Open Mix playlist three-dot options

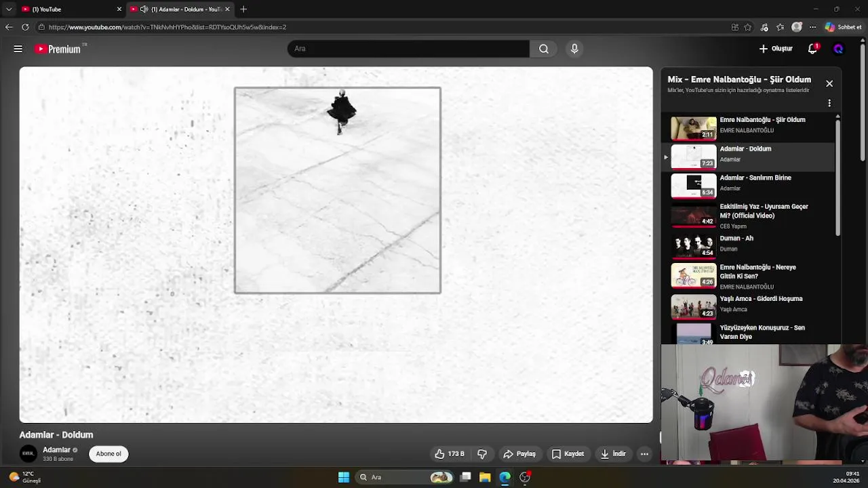coord(829,104)
